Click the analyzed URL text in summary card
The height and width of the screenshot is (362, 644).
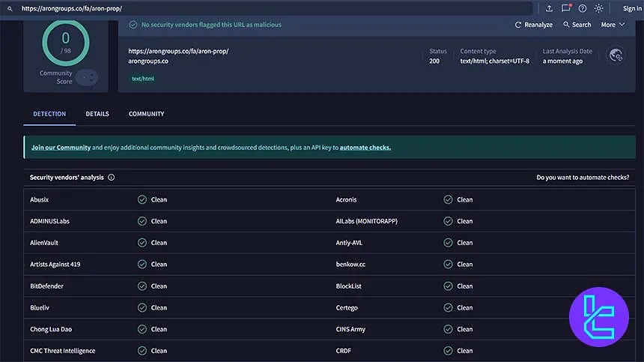click(178, 52)
